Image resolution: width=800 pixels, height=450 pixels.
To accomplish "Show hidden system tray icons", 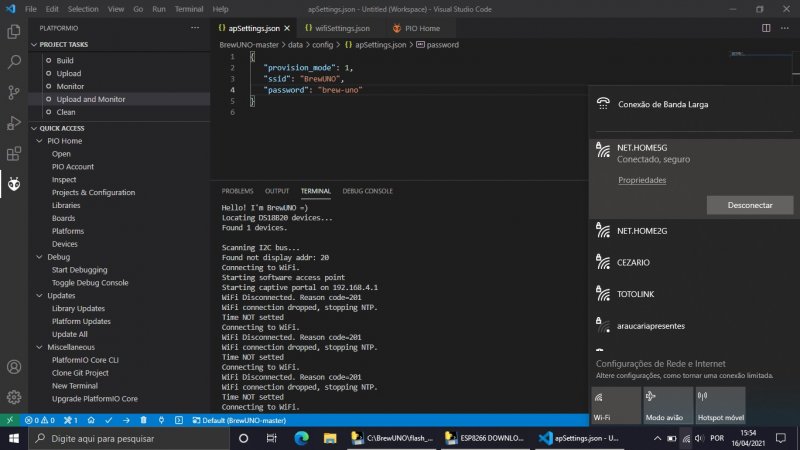I will [657, 438].
